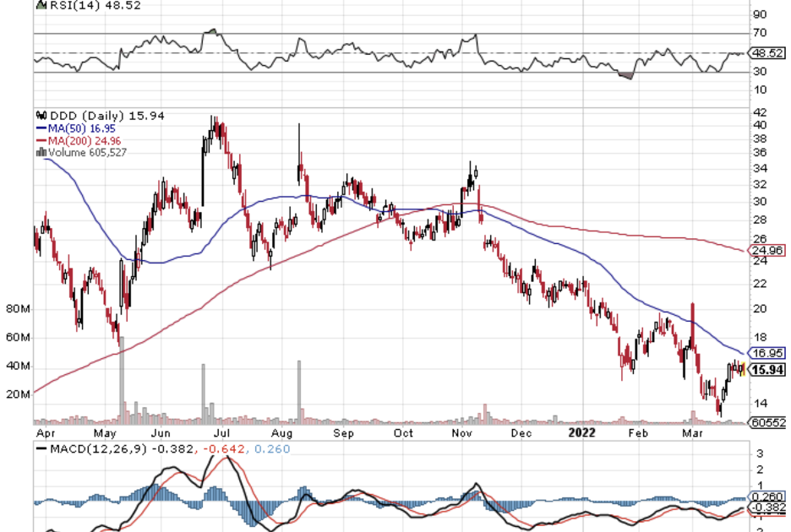The image size is (791, 532).
Task: Click the volume bars icon in legend
Action: tap(38, 153)
